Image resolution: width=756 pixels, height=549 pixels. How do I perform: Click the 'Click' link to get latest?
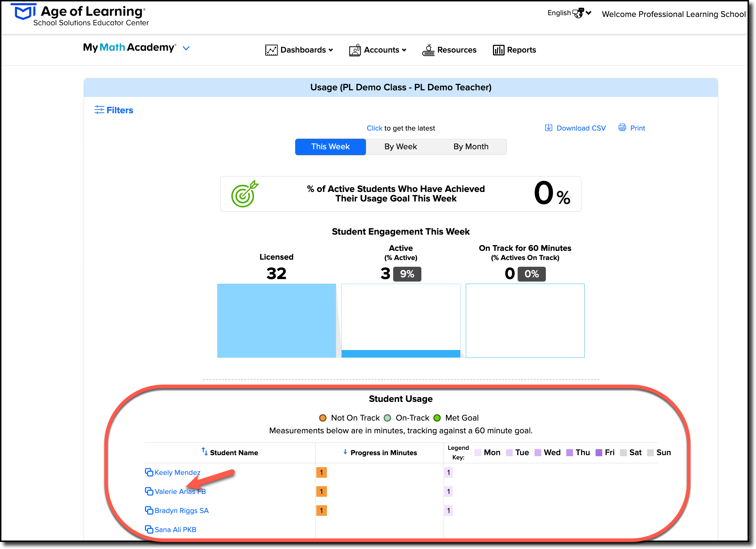tap(374, 128)
